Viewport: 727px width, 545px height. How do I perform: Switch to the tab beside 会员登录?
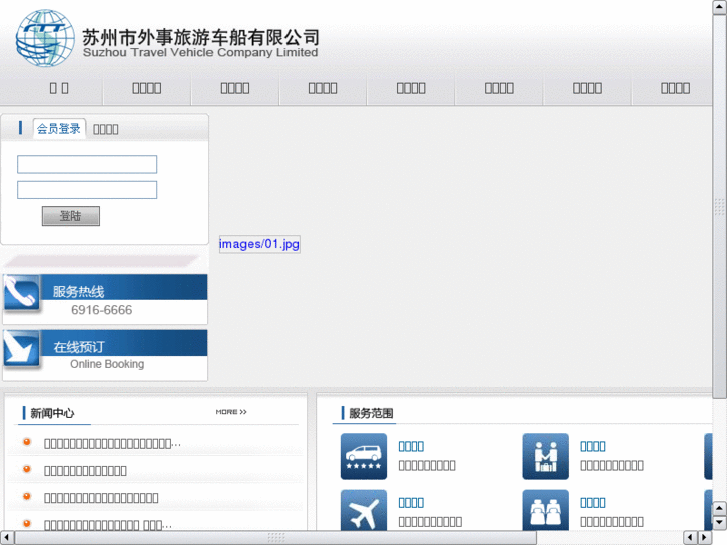[x=106, y=129]
